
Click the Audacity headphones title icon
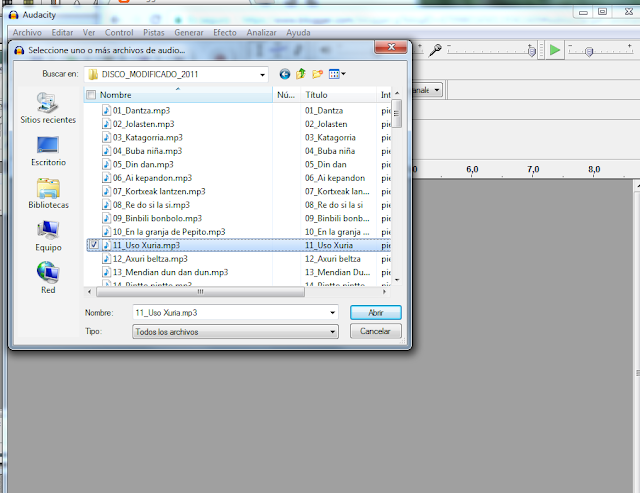(13, 15)
